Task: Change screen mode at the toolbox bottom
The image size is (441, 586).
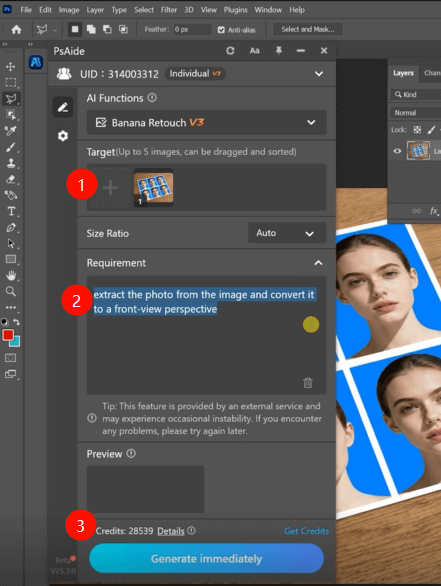Action: point(10,374)
